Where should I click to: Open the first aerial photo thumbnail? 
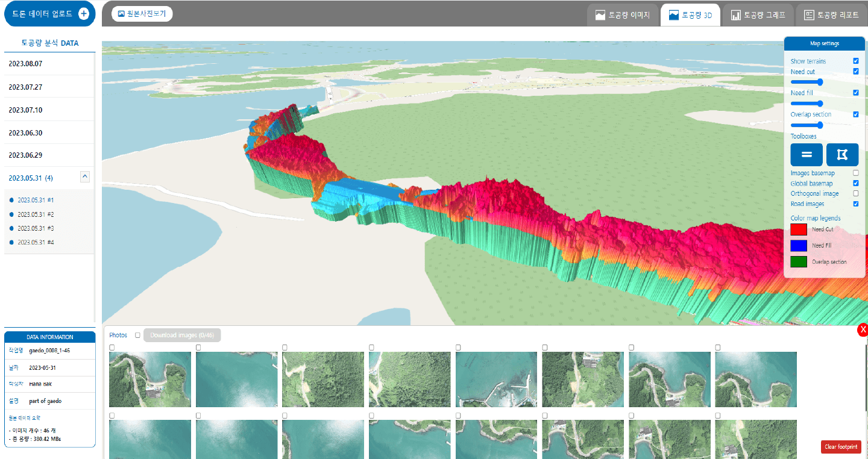[x=149, y=379]
